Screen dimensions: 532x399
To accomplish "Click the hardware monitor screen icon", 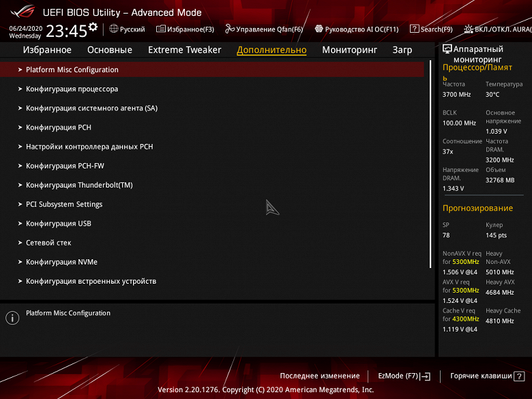I will tap(447, 49).
